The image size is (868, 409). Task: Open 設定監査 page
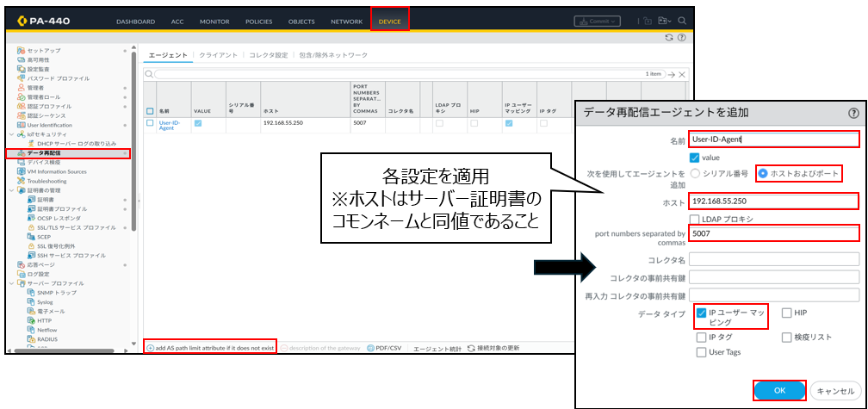pyautogui.click(x=38, y=69)
